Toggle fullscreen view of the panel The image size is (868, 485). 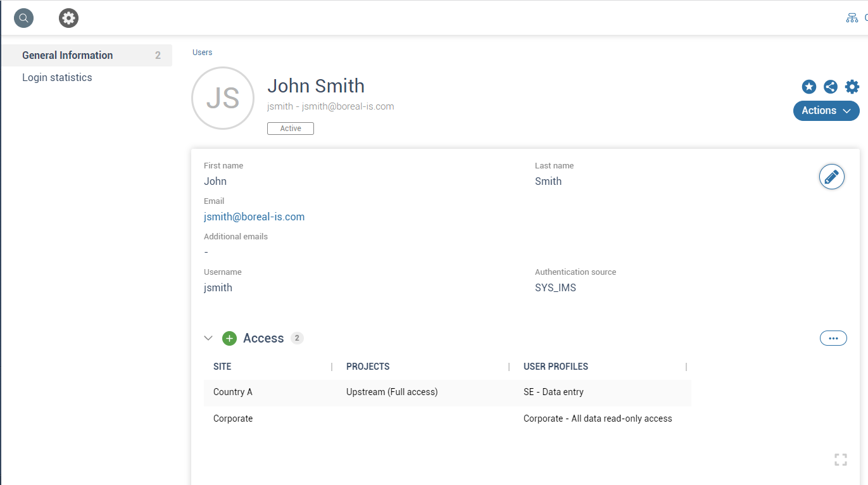(x=840, y=460)
